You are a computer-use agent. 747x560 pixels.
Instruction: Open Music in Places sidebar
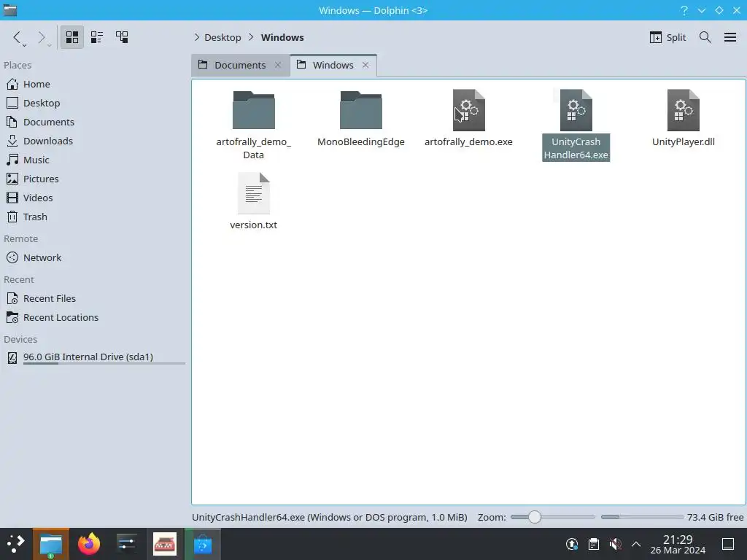(94, 160)
